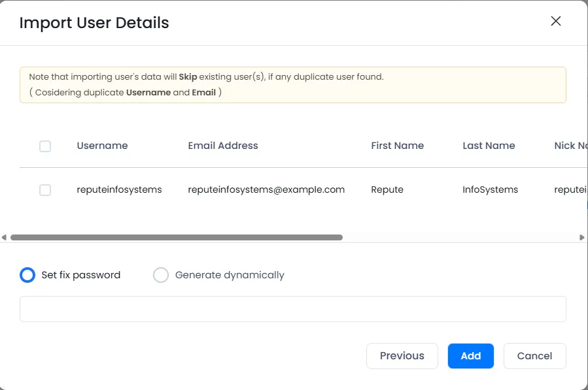Viewport: 588px width, 390px height.
Task: Click the duplicate user warning banner
Action: [293, 84]
